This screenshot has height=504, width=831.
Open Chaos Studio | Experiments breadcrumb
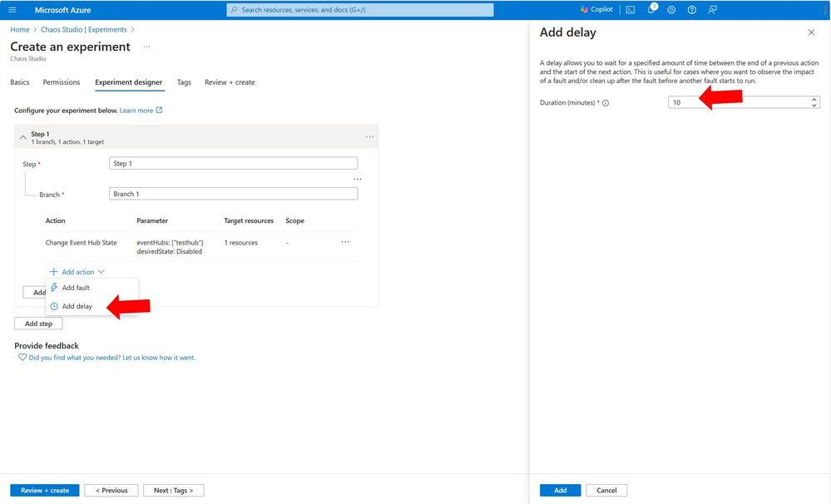tap(84, 30)
